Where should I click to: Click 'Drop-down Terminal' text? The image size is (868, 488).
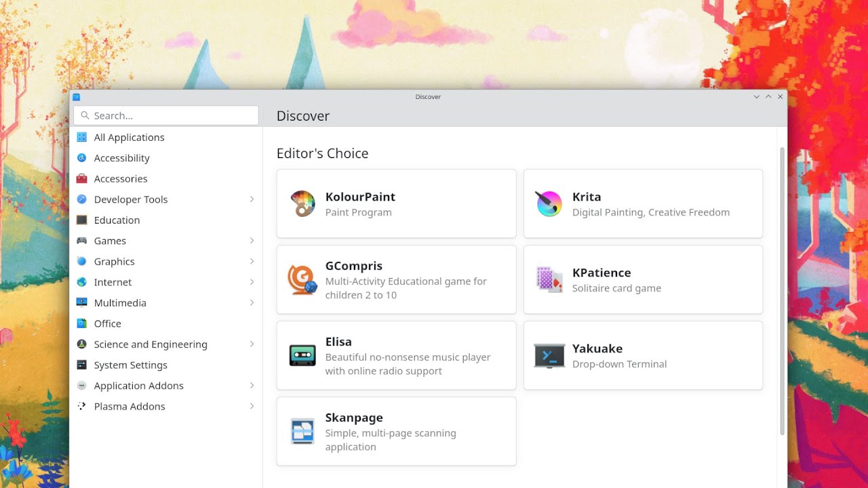click(619, 364)
